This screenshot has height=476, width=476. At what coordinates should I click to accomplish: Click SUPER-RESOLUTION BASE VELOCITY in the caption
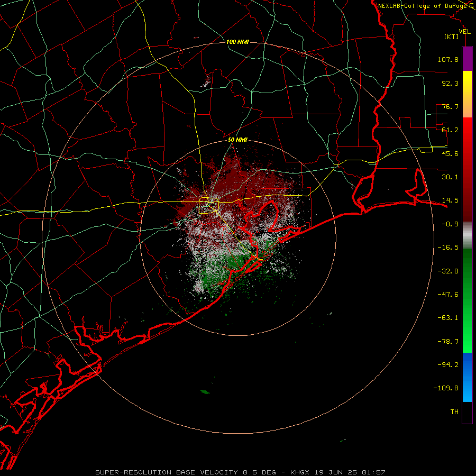[167, 472]
